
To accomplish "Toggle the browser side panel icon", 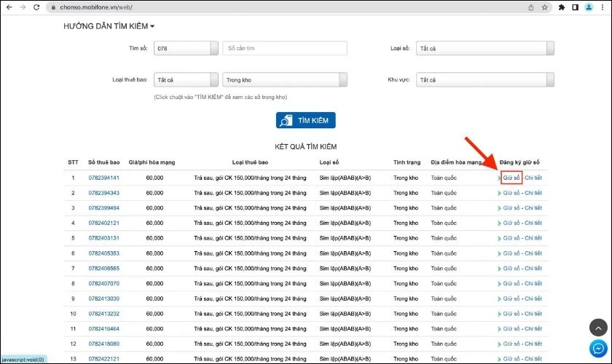I will tap(576, 7).
